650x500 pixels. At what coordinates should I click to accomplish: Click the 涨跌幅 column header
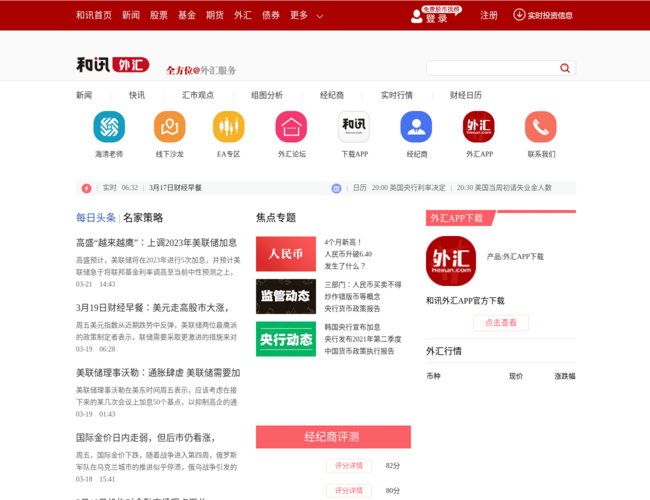click(x=565, y=376)
